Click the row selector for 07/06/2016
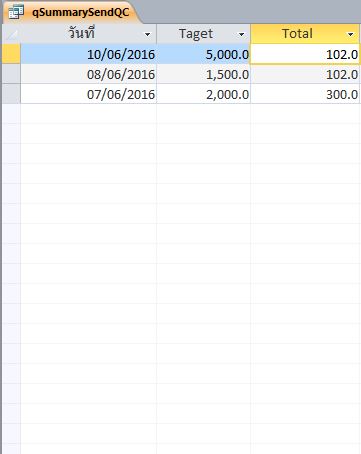The image size is (361, 454). click(x=11, y=94)
